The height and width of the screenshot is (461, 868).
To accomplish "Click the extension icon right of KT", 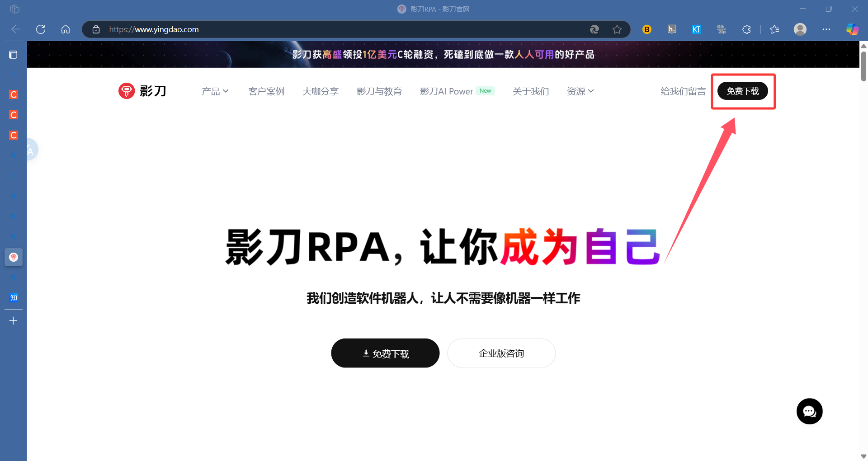I will 722,29.
